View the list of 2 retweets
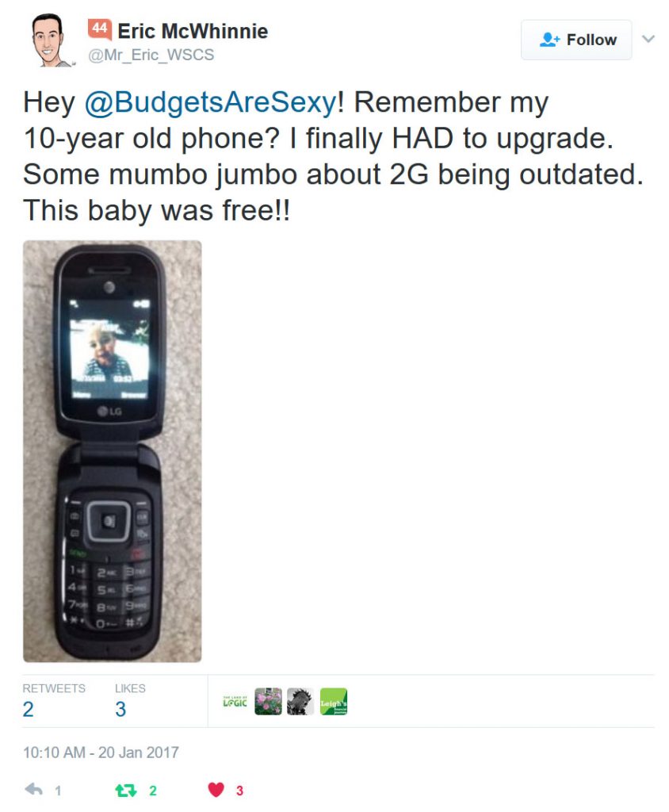The height and width of the screenshot is (812, 669). (54, 701)
